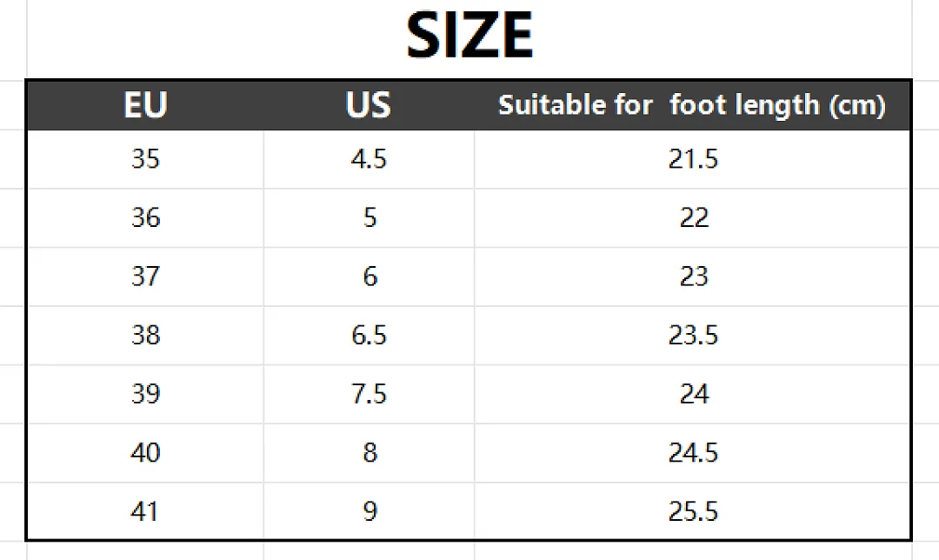Select the US column header

pos(369,105)
